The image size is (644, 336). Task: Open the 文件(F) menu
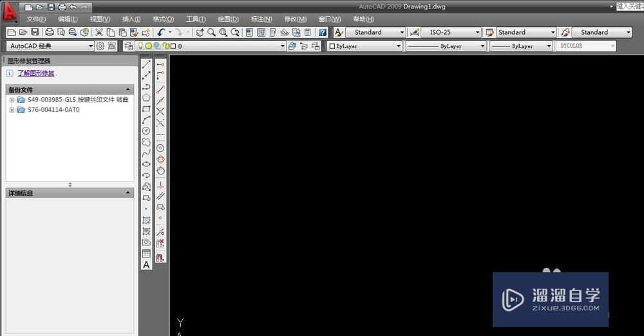click(x=36, y=19)
